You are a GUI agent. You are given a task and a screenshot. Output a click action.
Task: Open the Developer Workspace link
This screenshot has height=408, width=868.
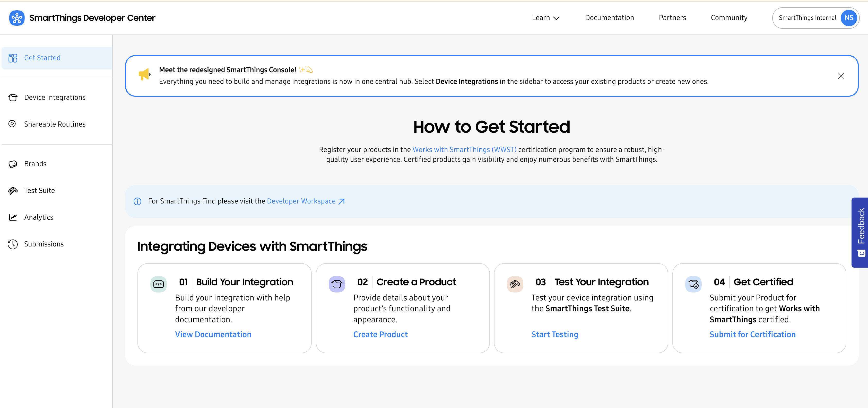pos(301,201)
